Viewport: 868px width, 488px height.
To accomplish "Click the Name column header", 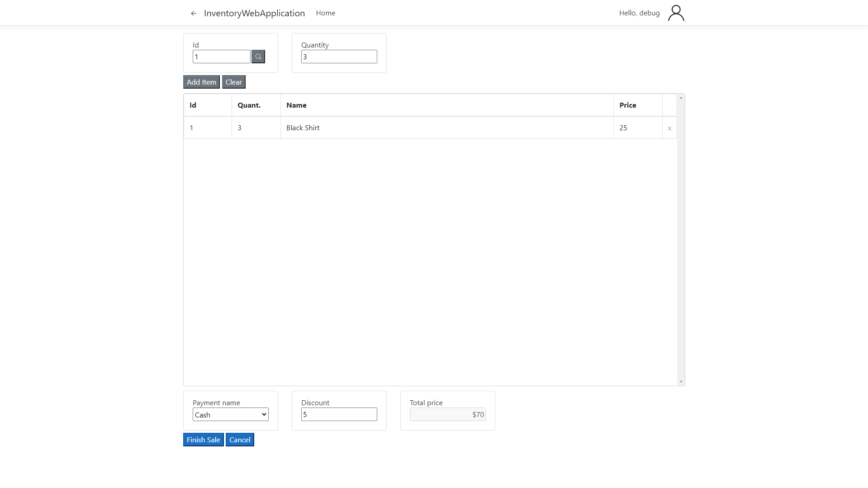I will coord(447,105).
